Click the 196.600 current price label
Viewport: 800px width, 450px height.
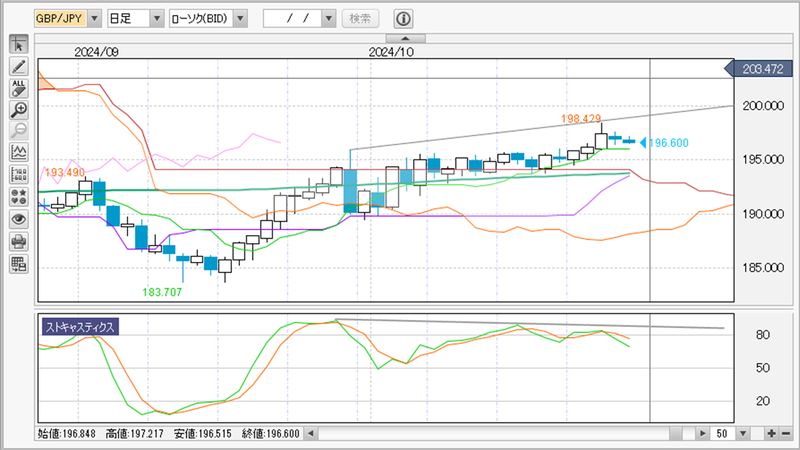pyautogui.click(x=668, y=143)
